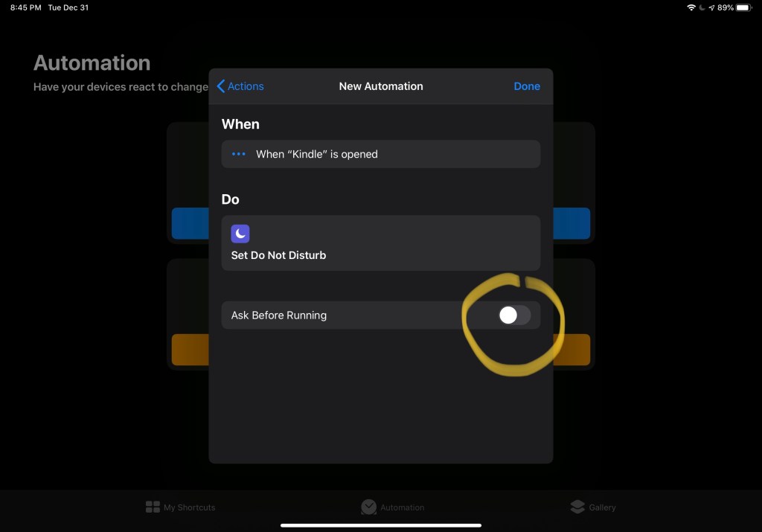Tap the location arrow status icon

coord(711,7)
